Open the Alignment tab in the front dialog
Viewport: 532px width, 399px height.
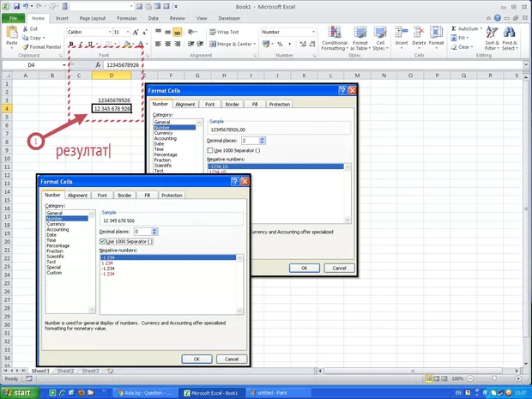pos(78,195)
